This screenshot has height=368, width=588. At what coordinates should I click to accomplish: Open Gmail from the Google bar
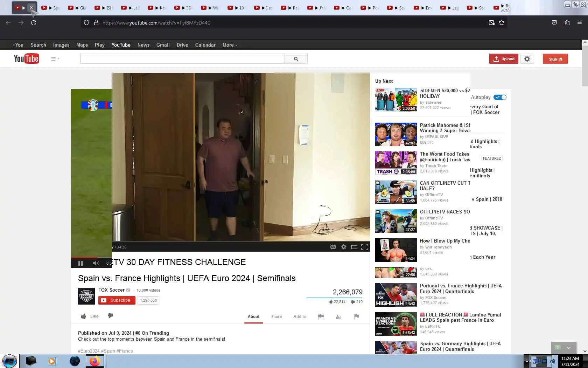point(163,45)
